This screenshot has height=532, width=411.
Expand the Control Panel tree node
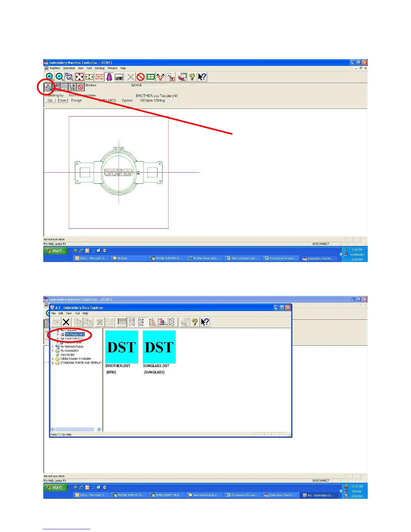click(57, 343)
